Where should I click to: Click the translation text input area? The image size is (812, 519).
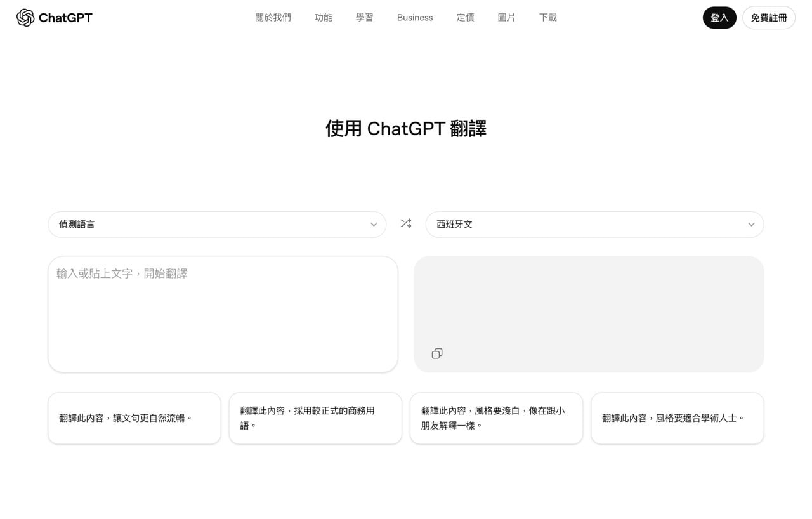[223, 313]
